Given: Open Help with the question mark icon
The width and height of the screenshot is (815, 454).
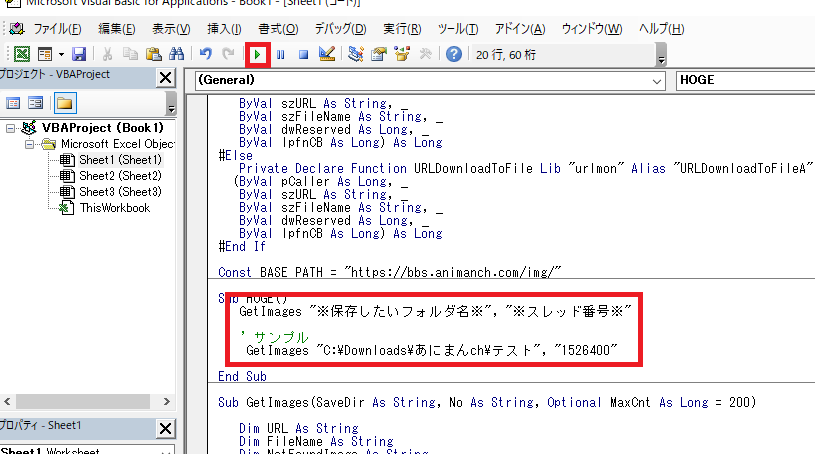Looking at the screenshot, I should click(x=453, y=54).
